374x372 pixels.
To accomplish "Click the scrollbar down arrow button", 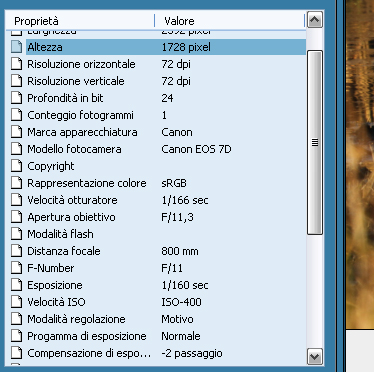I will (315, 357).
